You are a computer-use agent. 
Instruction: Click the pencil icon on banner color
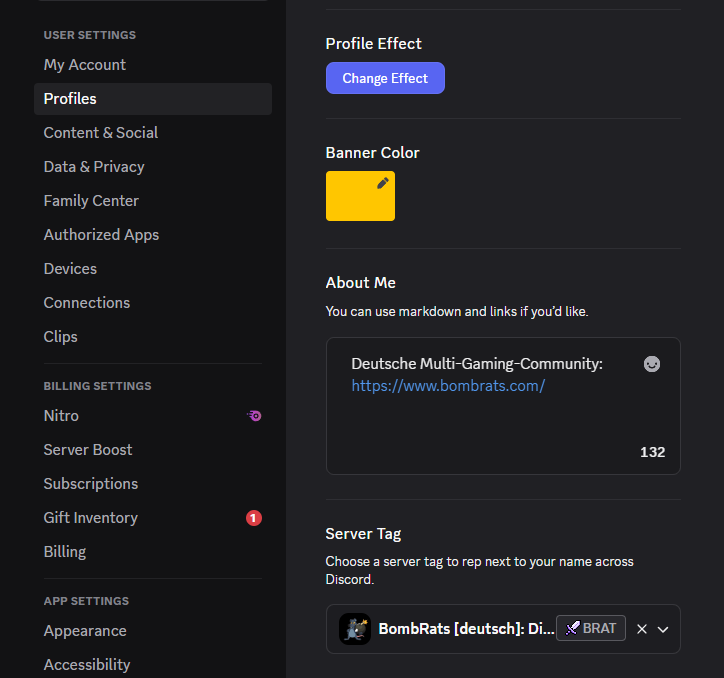point(382,183)
